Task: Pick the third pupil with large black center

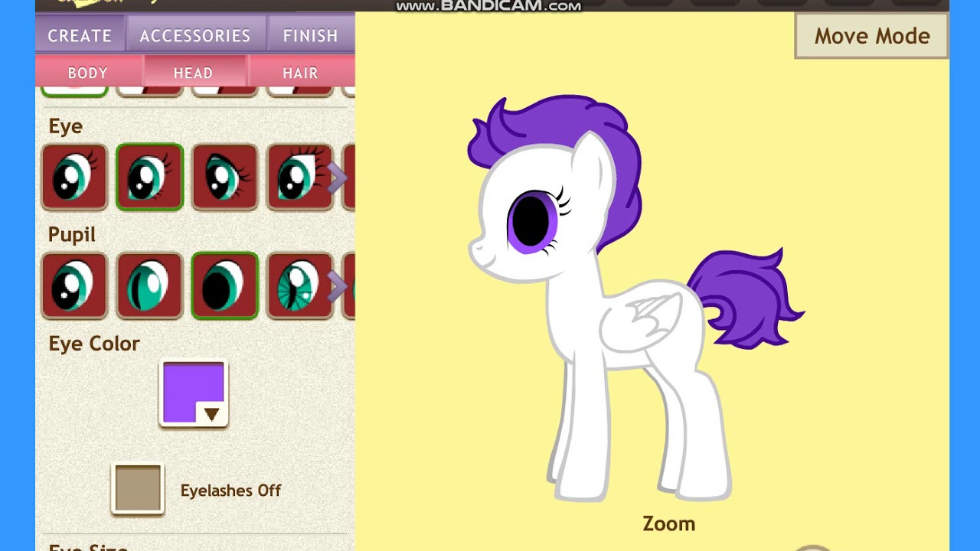Action: (224, 285)
